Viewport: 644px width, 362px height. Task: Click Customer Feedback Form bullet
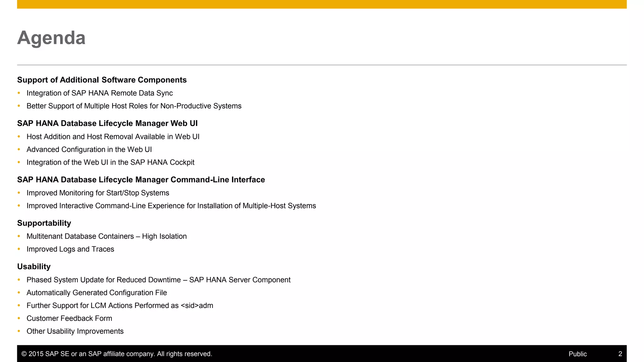point(69,318)
